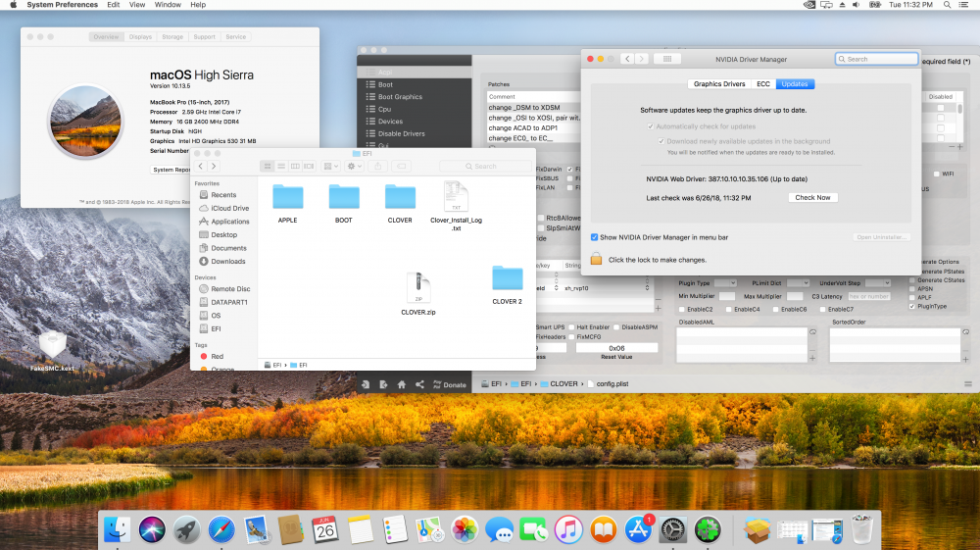Open Launchpad from the Dock
Image resolution: width=980 pixels, height=550 pixels.
[186, 530]
